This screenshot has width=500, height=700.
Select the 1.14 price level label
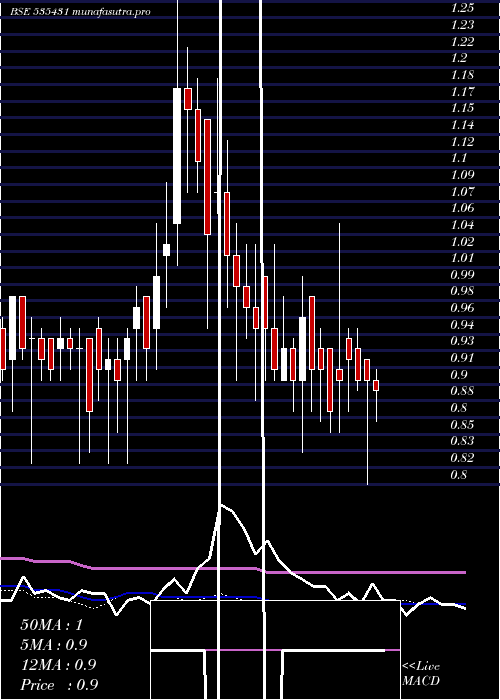click(462, 125)
